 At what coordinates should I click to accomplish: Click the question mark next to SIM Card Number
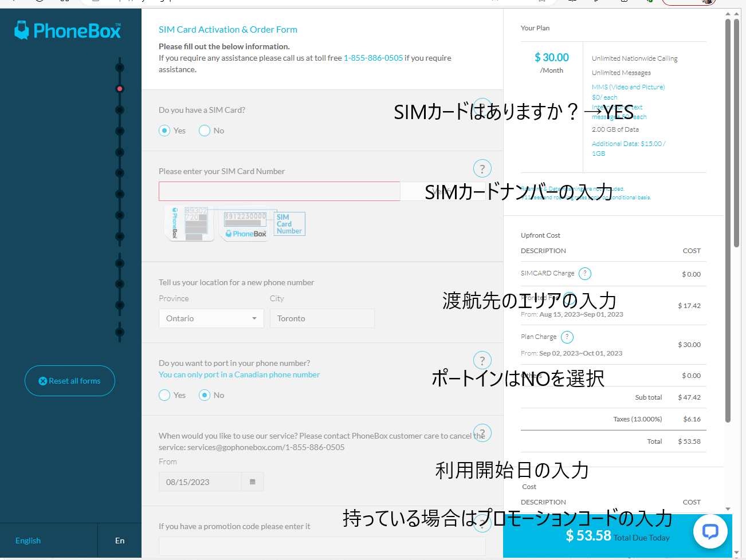click(482, 168)
